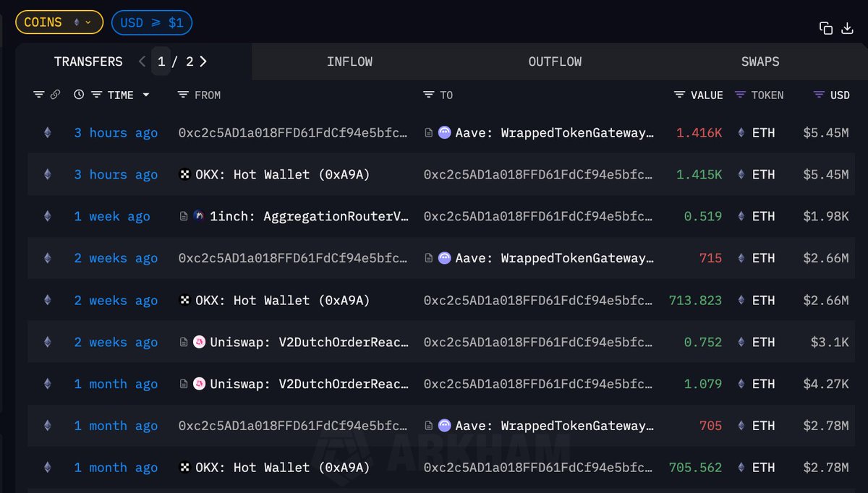Switch to the INFLOW tab
Viewport: 868px width, 493px height.
pos(349,61)
